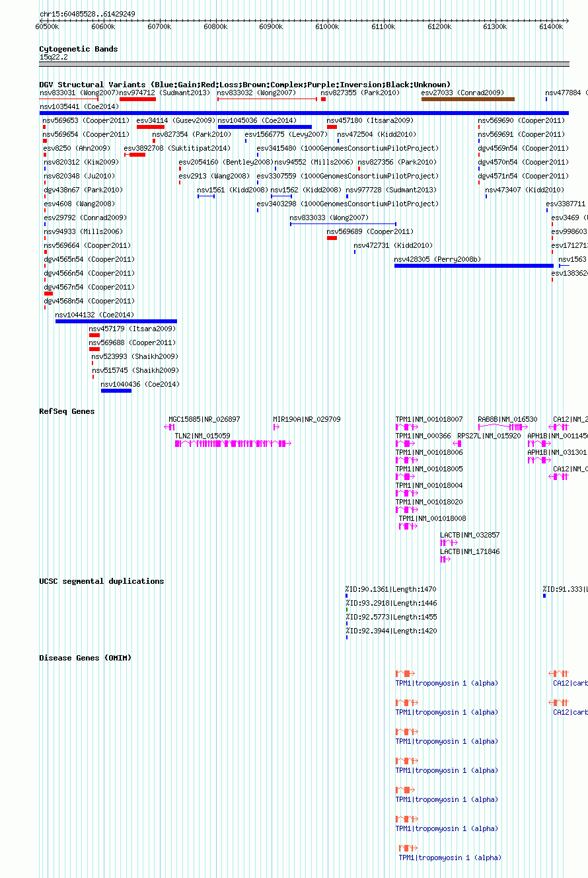Click duplication %ID:92.3944|Length:1420 label
This screenshot has width=588, height=878.
[390, 631]
